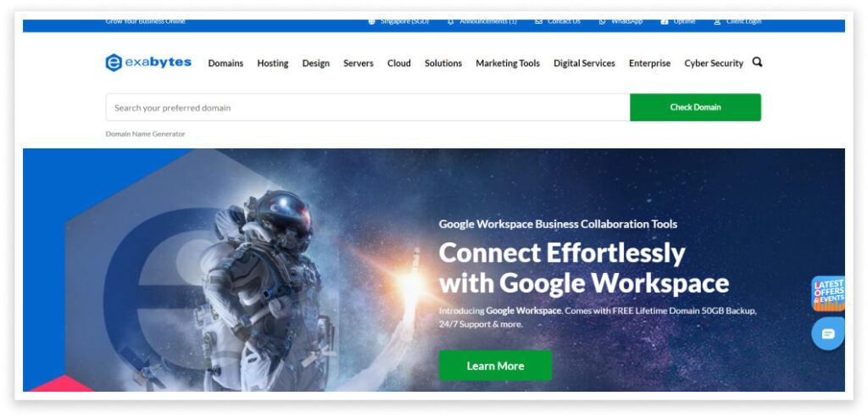Open the Marketing Tools menu

tap(508, 63)
